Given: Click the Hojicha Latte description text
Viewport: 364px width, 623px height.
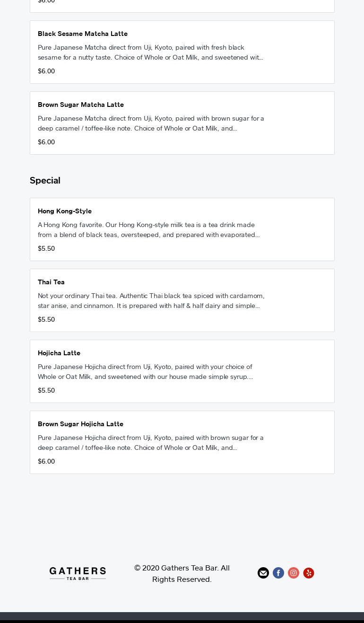Looking at the screenshot, I should 145,372.
